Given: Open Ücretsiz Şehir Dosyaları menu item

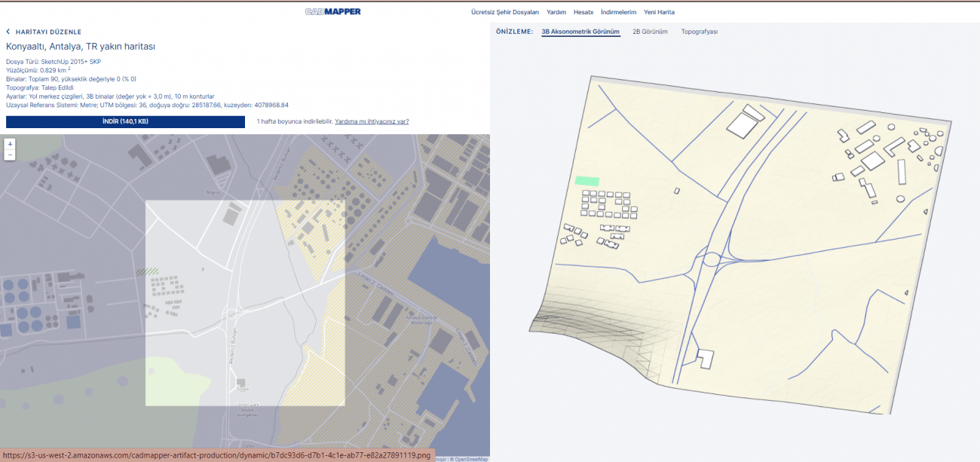Looking at the screenshot, I should pos(505,13).
